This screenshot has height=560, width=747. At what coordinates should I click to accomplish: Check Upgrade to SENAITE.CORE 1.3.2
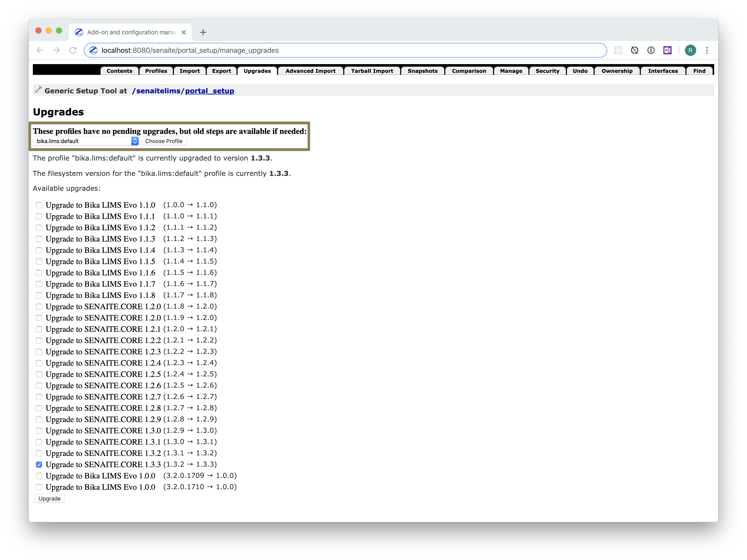click(39, 453)
